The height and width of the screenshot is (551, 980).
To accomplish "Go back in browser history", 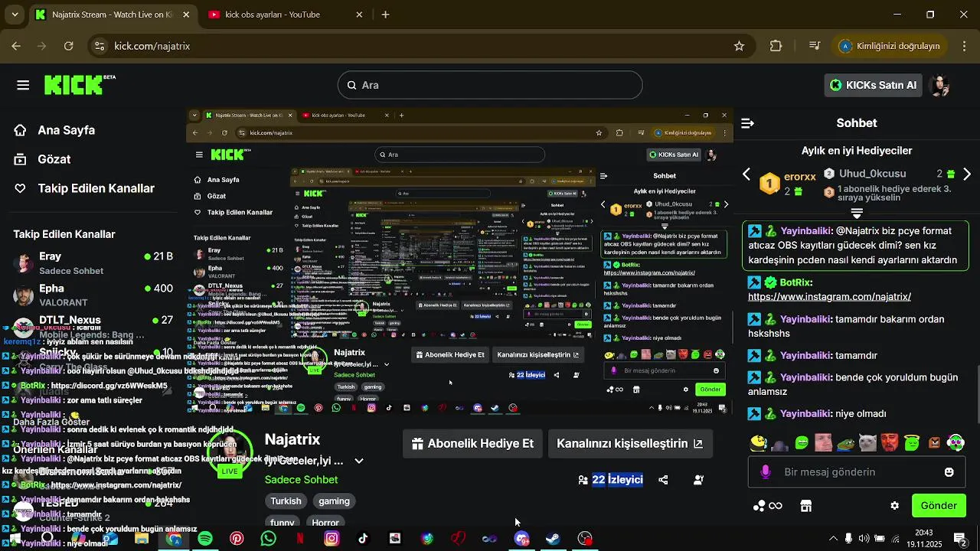I will (x=16, y=46).
